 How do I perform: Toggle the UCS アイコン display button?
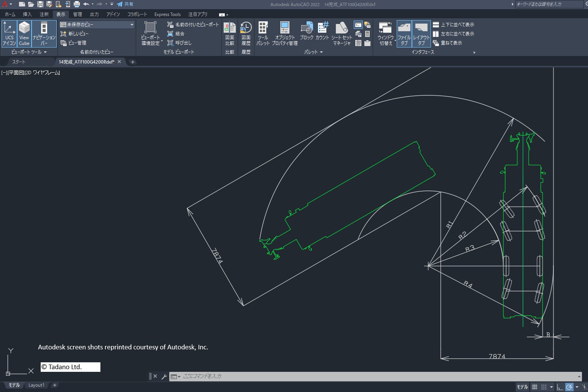click(x=9, y=33)
